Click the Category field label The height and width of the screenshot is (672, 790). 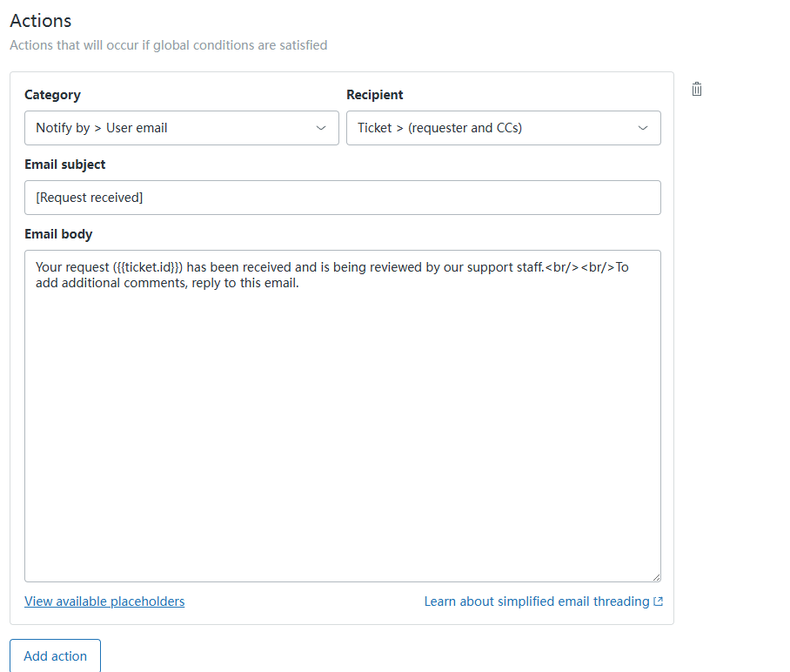click(52, 95)
